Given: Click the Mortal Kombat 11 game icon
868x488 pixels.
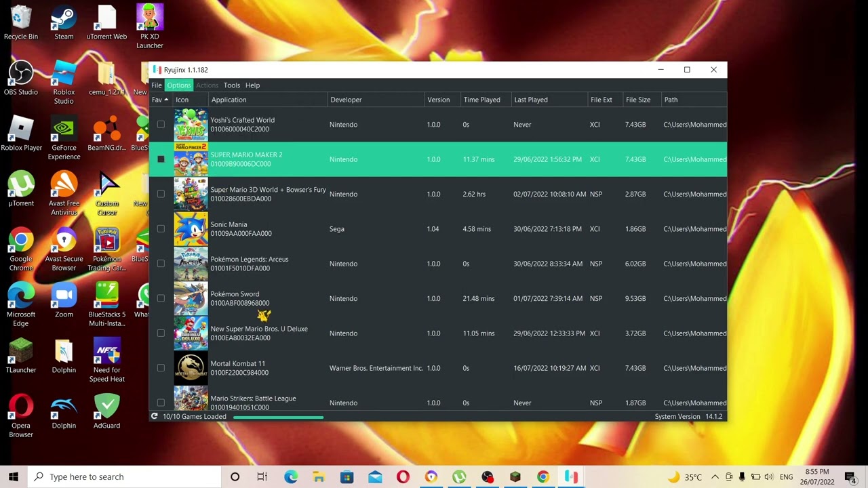Looking at the screenshot, I should pyautogui.click(x=191, y=368).
